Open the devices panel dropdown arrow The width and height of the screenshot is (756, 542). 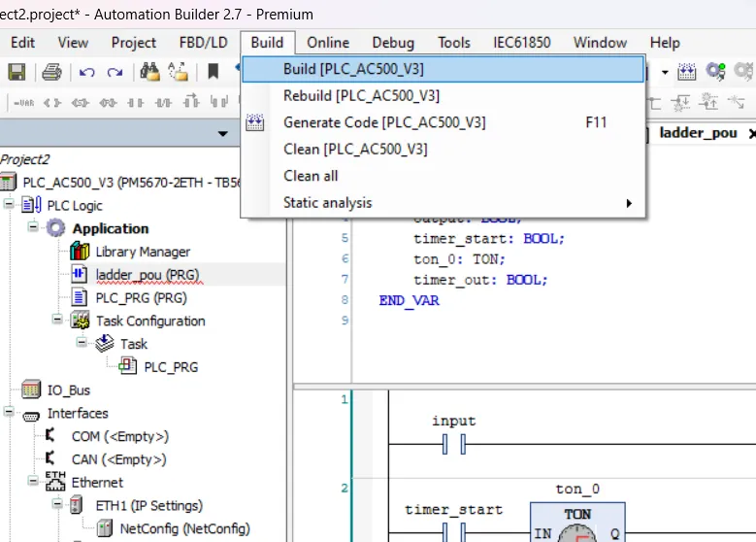pos(222,133)
